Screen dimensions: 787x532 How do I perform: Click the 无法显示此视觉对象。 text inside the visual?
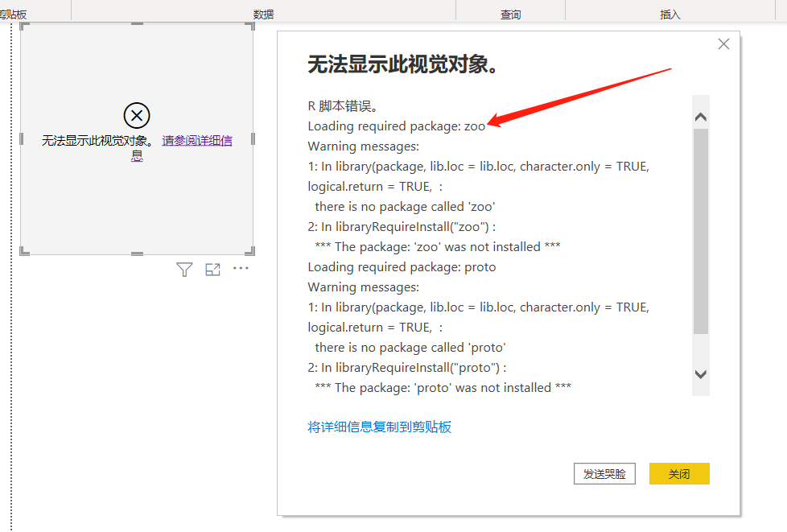98,141
